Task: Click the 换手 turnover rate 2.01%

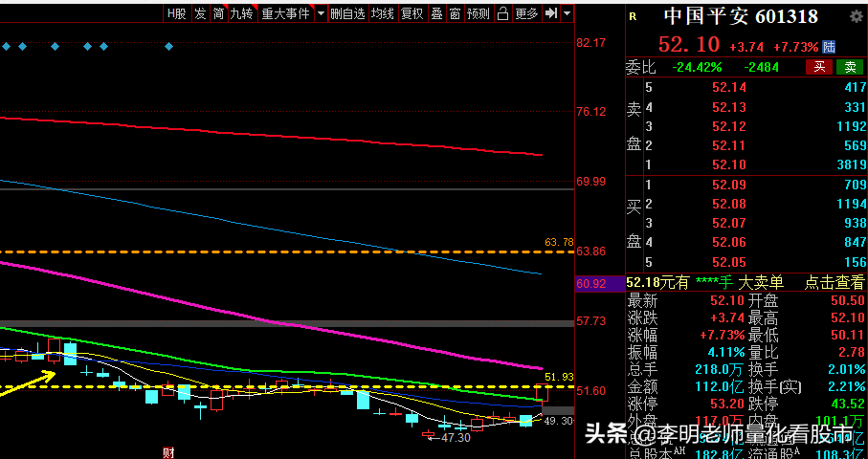Action: click(x=848, y=369)
